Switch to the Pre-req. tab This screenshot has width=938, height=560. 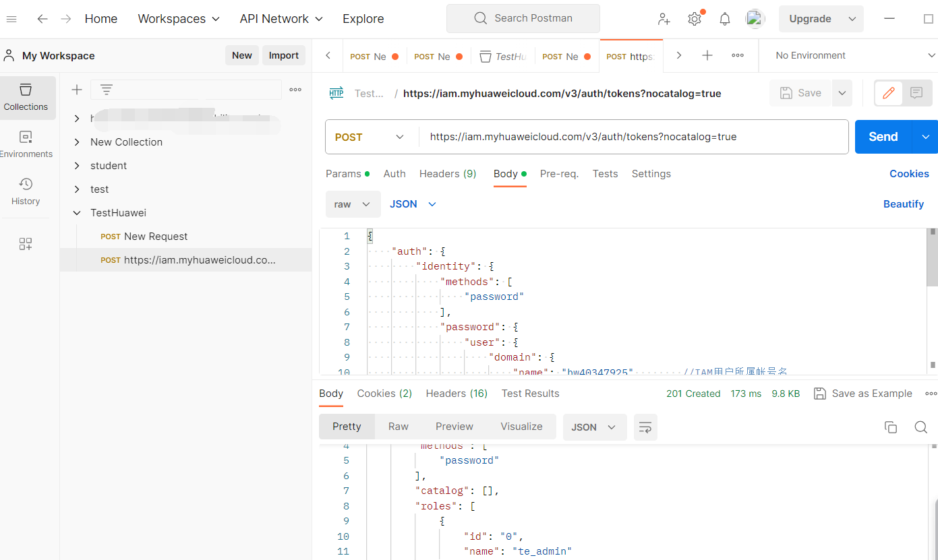559,174
